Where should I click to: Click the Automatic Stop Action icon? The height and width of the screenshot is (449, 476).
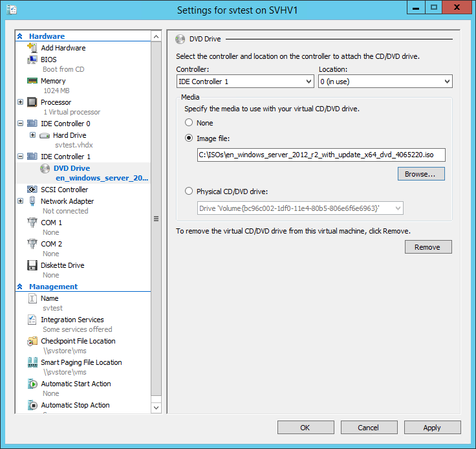(x=32, y=405)
